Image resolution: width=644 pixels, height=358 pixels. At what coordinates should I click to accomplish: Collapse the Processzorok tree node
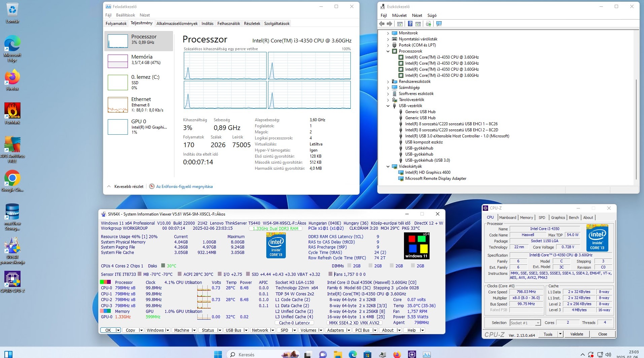[x=388, y=51]
